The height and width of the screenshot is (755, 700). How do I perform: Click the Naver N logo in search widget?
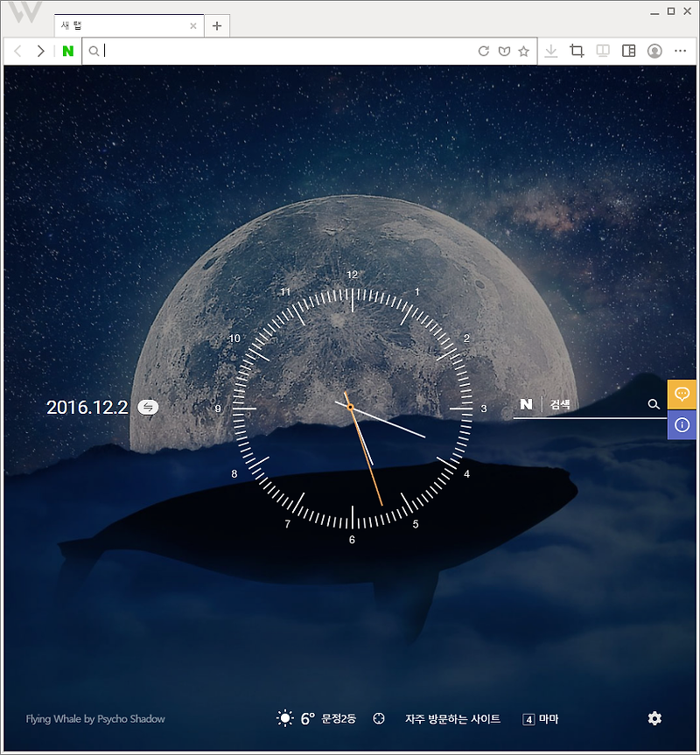pyautogui.click(x=526, y=404)
